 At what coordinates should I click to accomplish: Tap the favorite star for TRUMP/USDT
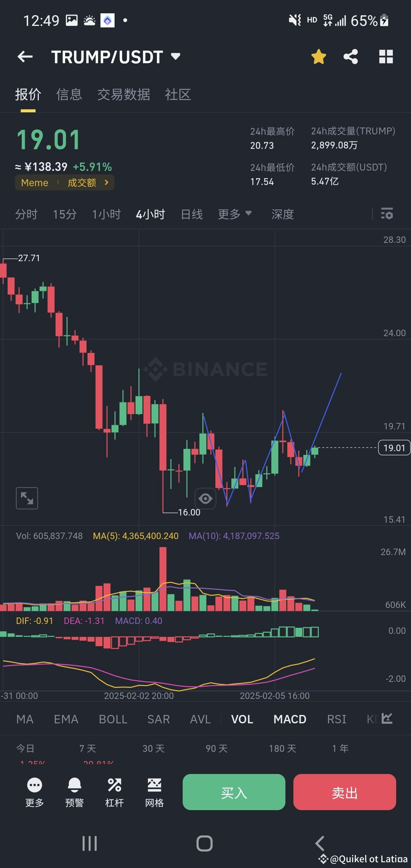click(318, 56)
